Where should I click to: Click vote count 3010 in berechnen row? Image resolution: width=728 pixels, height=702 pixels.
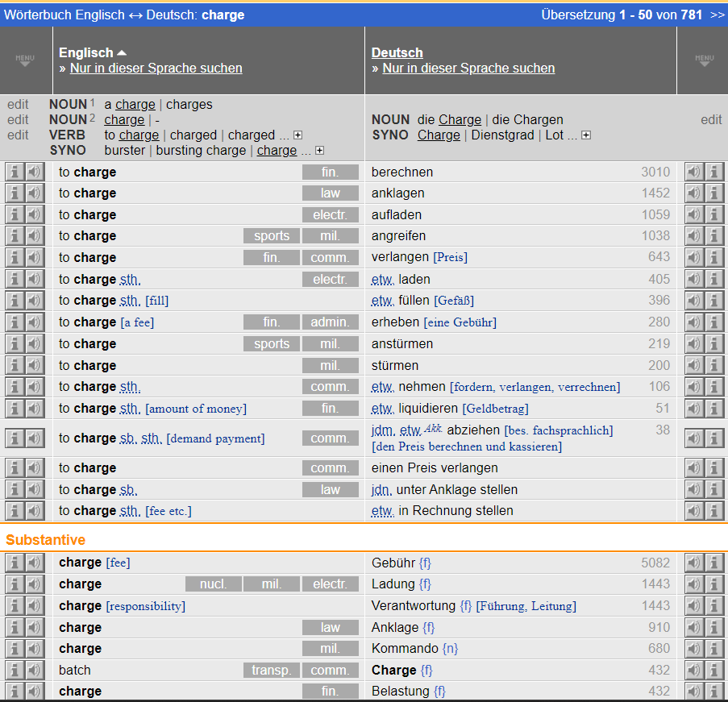655,172
